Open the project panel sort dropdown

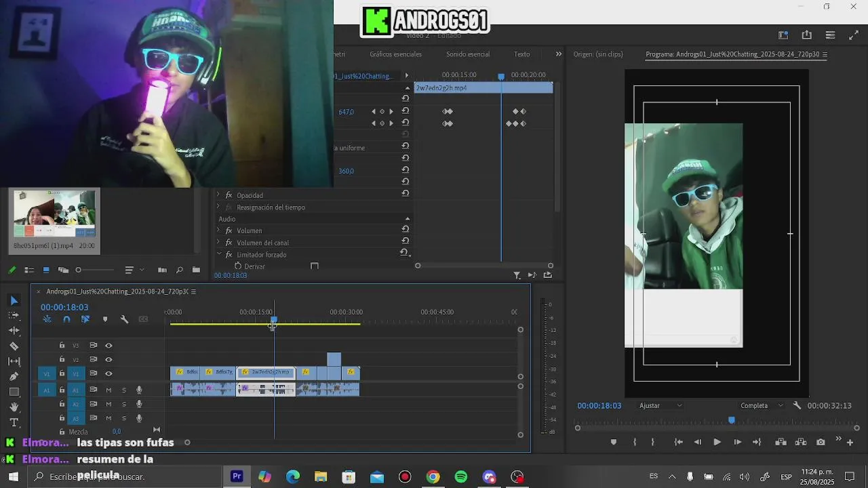(134, 270)
